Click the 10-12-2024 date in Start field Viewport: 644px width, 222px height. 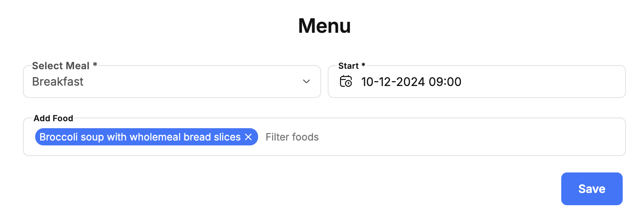(393, 82)
